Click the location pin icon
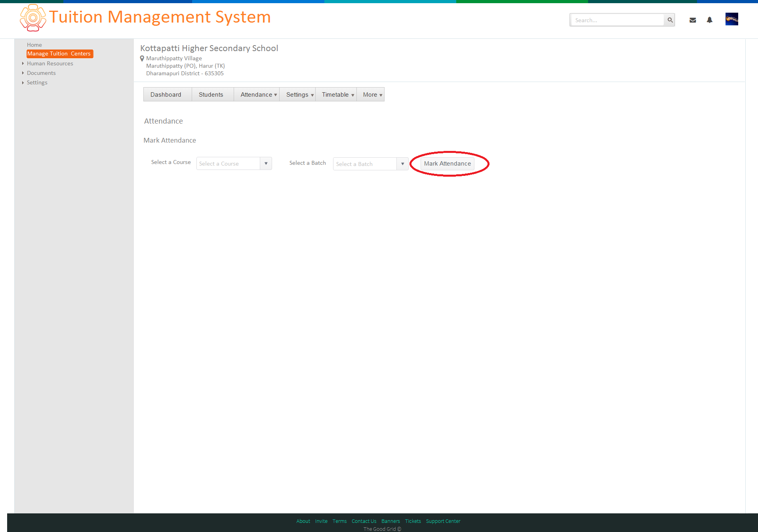Image resolution: width=758 pixels, height=532 pixels. (x=142, y=59)
